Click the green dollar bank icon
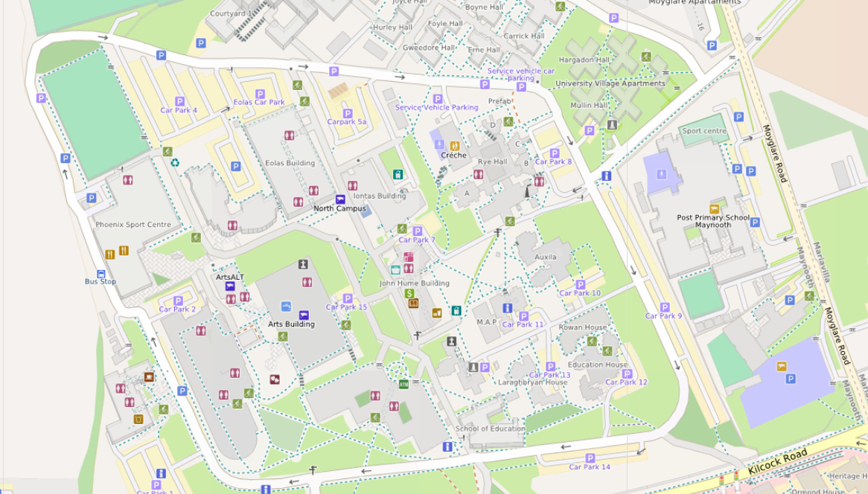868x494 pixels. click(409, 293)
